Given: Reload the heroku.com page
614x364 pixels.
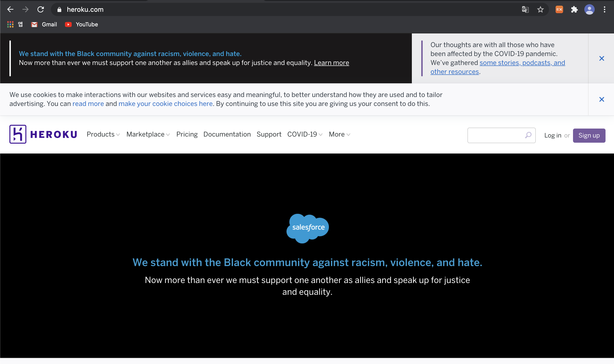Looking at the screenshot, I should tap(41, 9).
